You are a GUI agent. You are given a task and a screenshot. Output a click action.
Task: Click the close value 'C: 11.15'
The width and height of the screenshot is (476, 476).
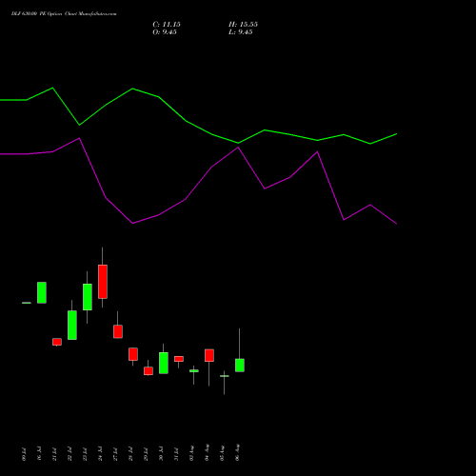167,25
